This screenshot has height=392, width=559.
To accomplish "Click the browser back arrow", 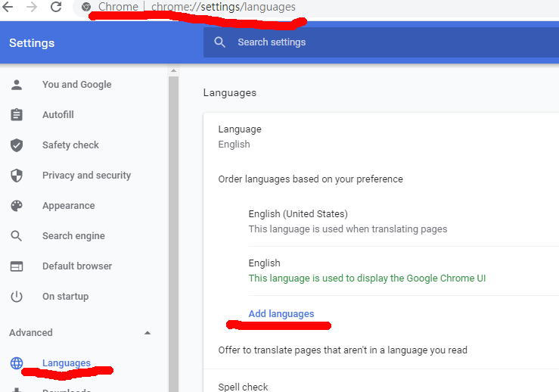I will click(8, 7).
